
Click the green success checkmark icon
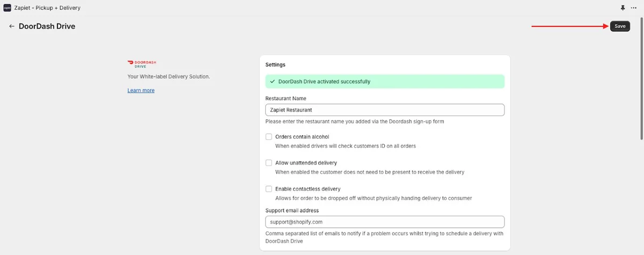pos(273,81)
